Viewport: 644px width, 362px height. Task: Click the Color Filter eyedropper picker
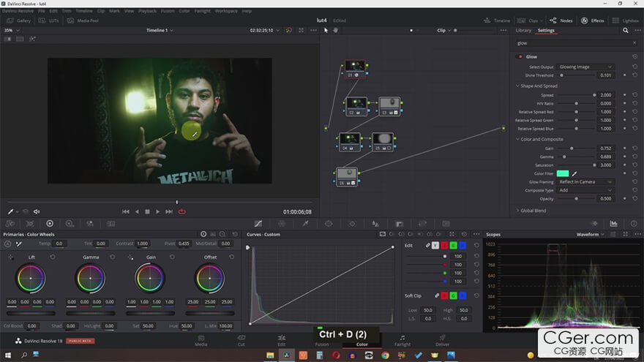click(574, 173)
